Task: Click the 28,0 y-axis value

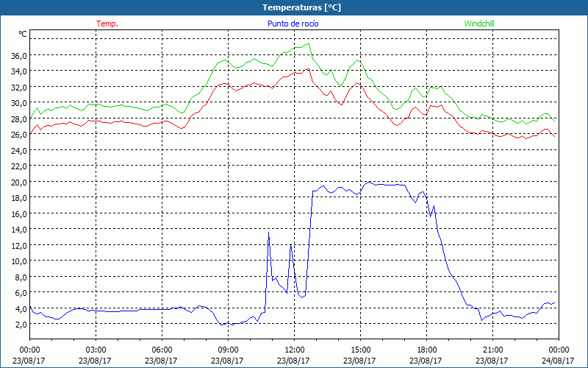Action: tap(19, 118)
